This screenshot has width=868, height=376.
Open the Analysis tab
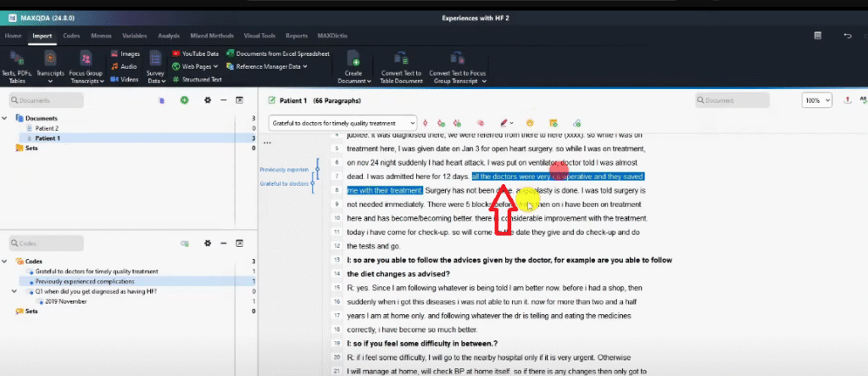[x=169, y=36]
